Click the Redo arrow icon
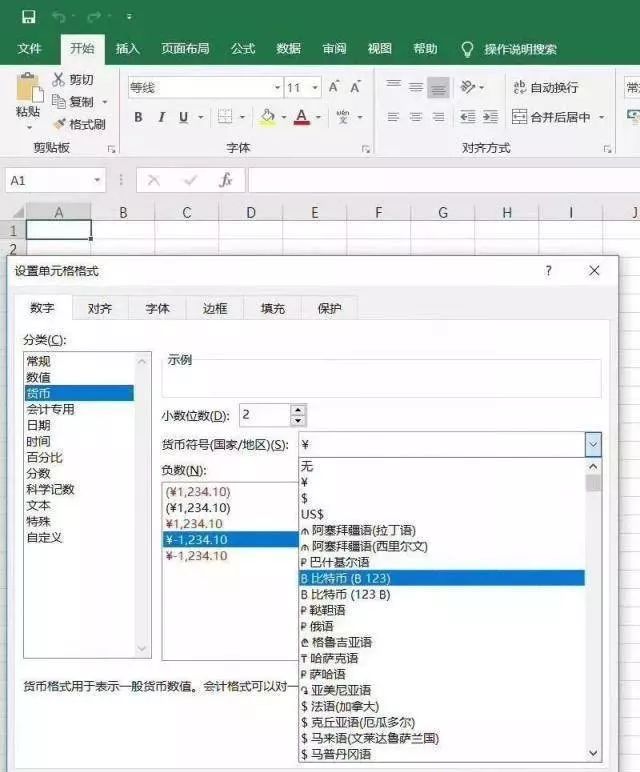 94,17
